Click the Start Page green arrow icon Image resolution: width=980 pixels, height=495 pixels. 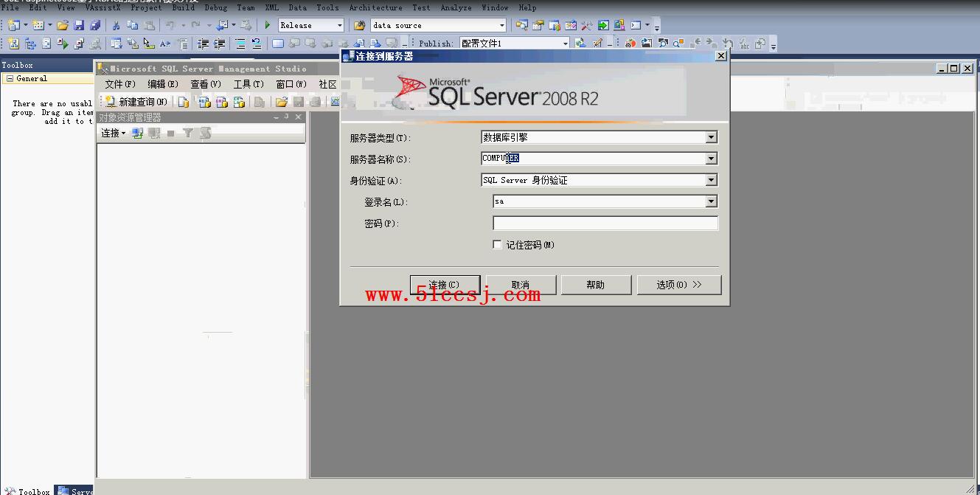[603, 25]
